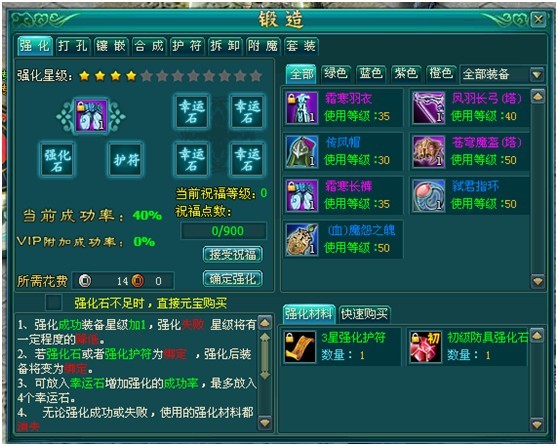558x446 pixels.
Task: Select the 3星强化护符 scroll icon
Action: (x=300, y=347)
